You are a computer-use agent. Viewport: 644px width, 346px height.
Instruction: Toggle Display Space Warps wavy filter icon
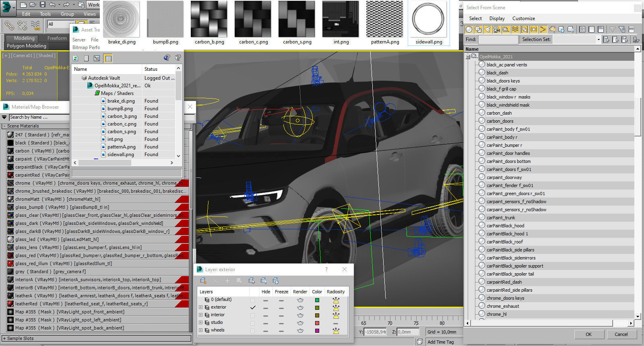tap(515, 29)
